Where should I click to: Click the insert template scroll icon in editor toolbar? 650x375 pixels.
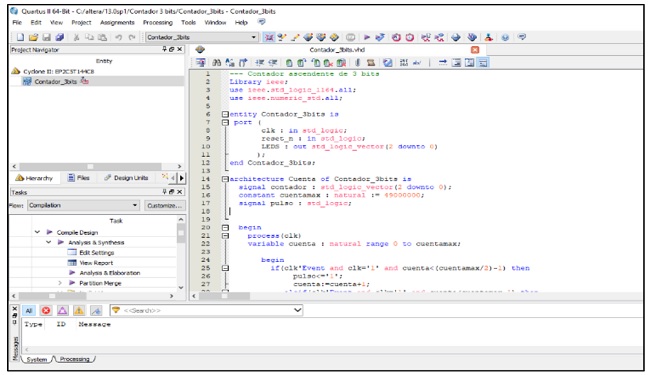click(x=371, y=63)
